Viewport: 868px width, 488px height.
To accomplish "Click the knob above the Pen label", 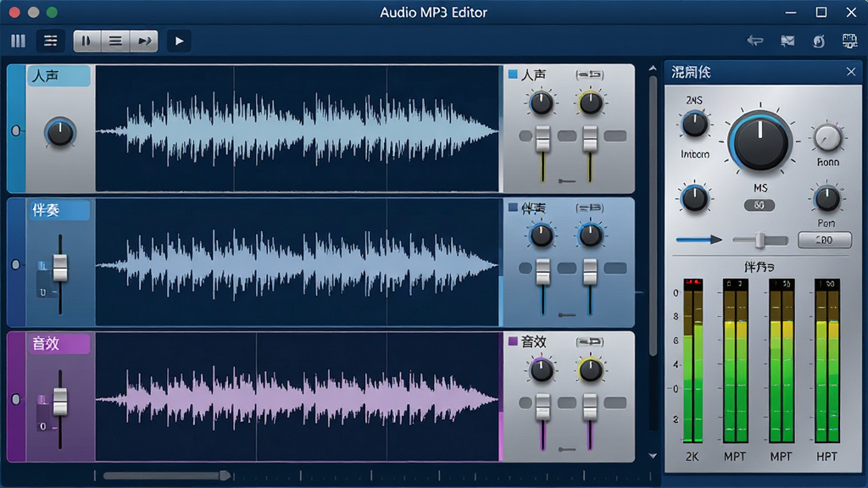I will (x=827, y=199).
